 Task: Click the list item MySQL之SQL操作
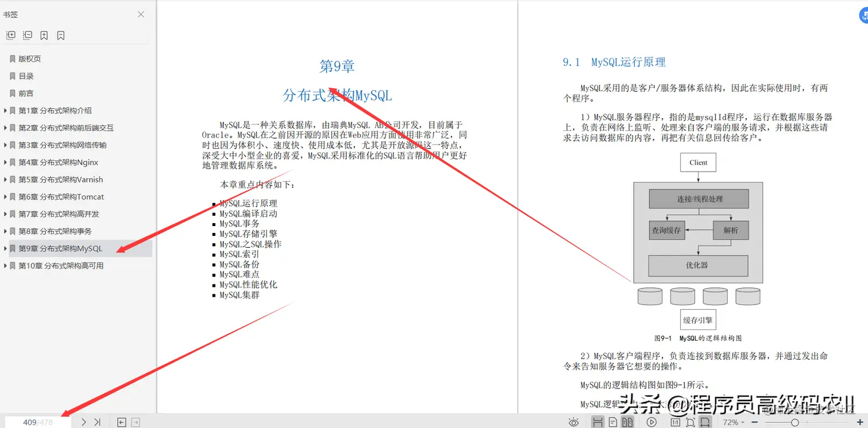click(250, 244)
